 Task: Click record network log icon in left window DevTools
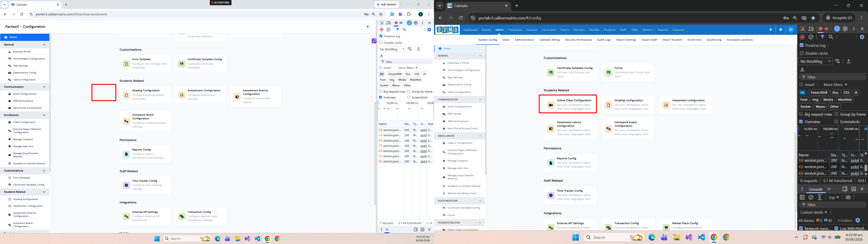(x=381, y=30)
